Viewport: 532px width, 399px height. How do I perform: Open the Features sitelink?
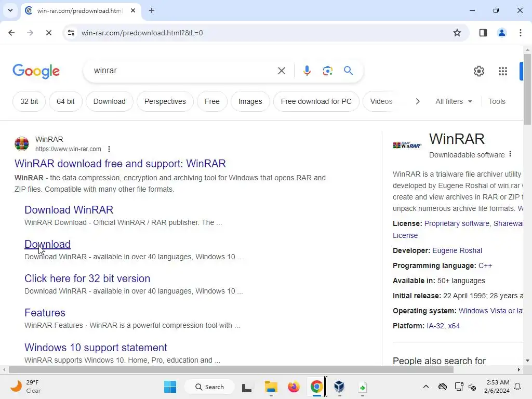coord(45,312)
